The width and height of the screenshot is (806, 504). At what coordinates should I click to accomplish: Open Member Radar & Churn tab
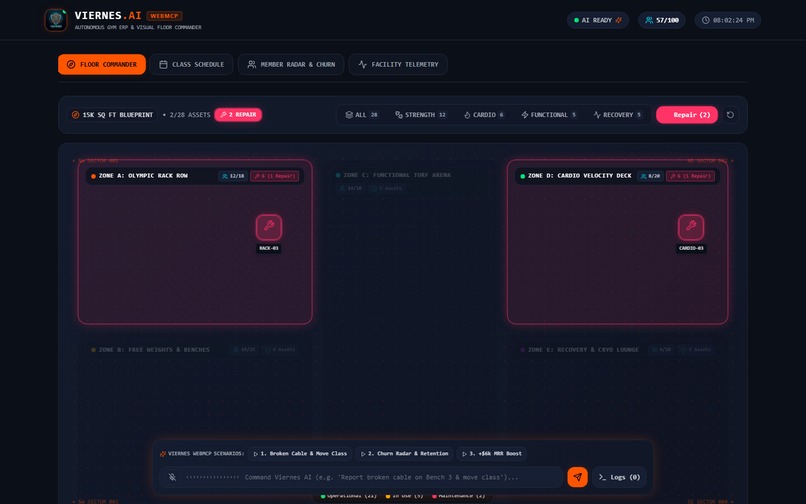click(291, 64)
